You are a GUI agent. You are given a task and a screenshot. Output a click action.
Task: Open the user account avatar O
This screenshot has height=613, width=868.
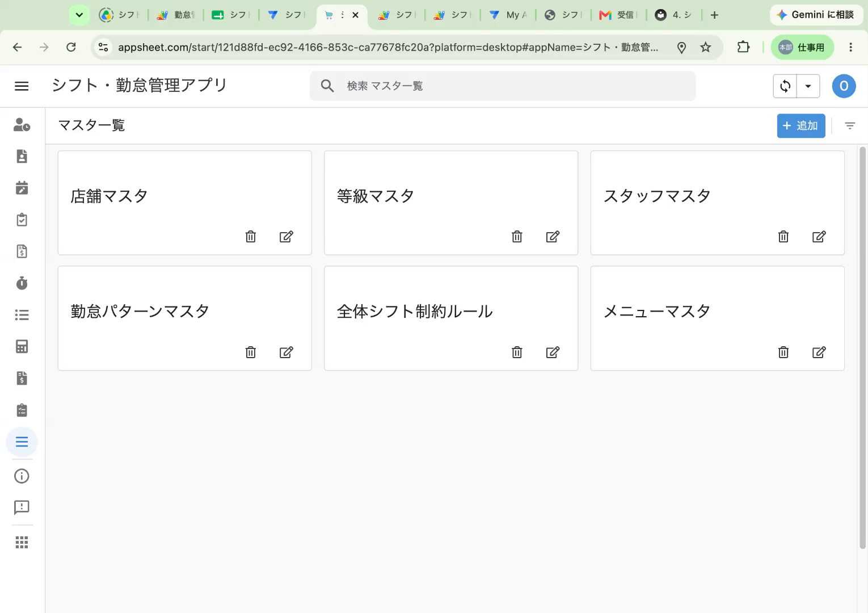pos(844,86)
